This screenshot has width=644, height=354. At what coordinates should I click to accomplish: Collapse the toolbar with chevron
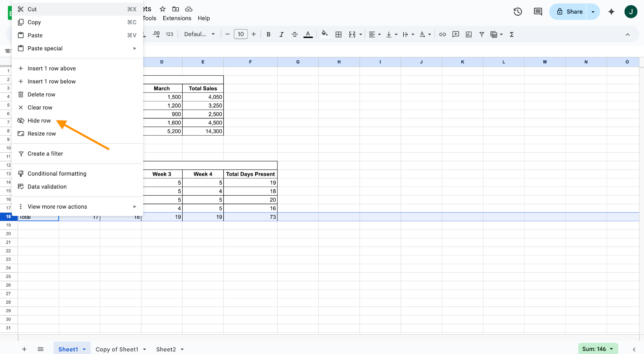pos(627,34)
